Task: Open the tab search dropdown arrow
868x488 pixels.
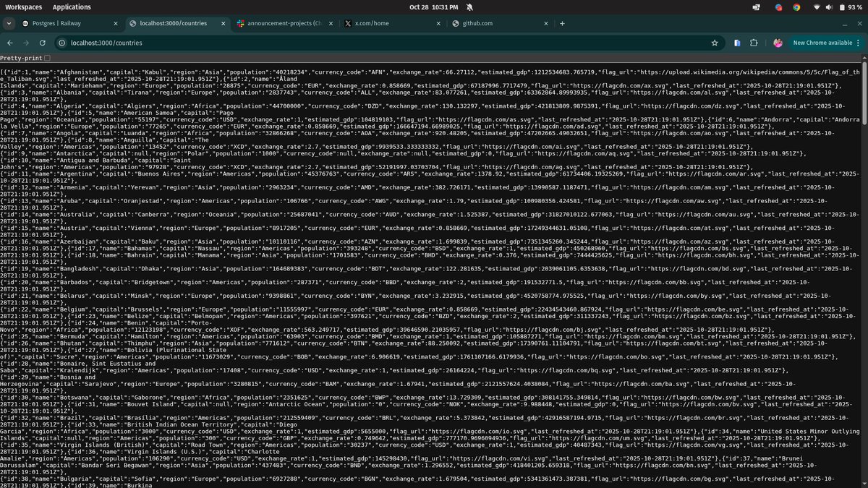Action: (9, 23)
